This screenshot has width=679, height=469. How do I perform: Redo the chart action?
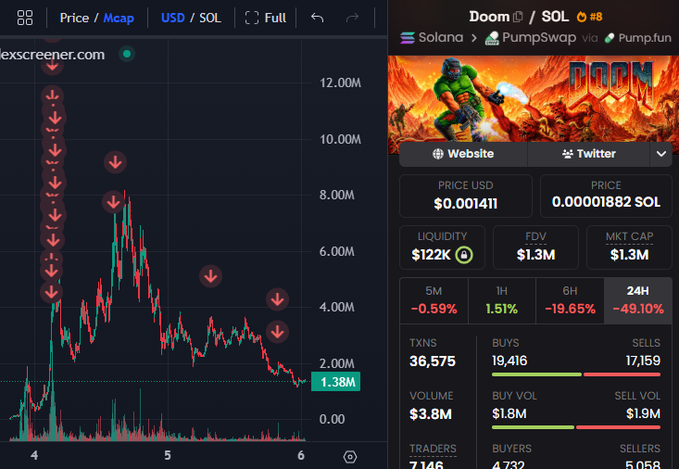(x=352, y=18)
